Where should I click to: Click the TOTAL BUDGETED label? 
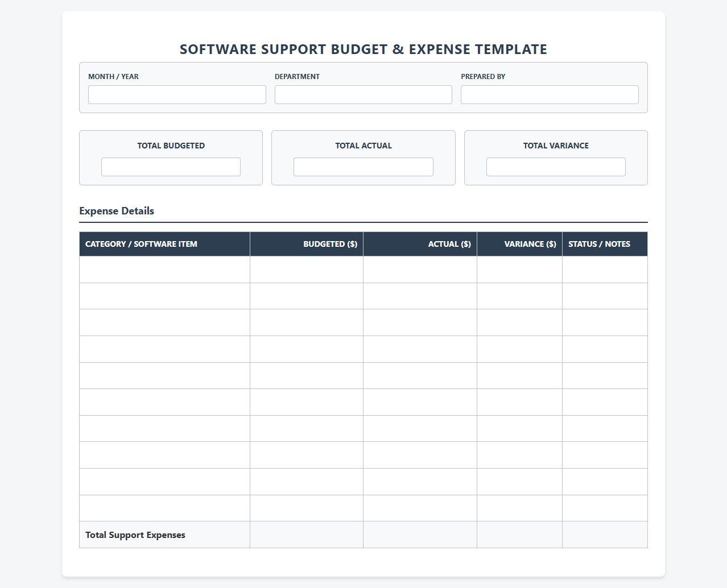pyautogui.click(x=171, y=146)
